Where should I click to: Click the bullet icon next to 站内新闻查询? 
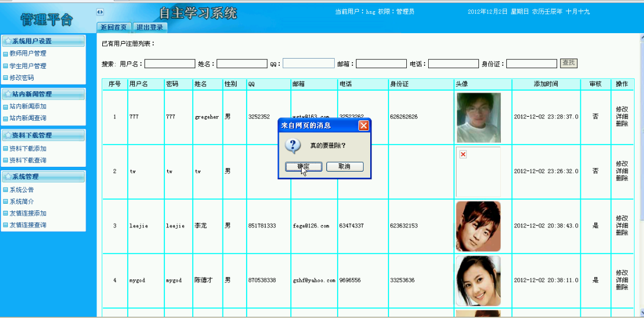click(5, 118)
